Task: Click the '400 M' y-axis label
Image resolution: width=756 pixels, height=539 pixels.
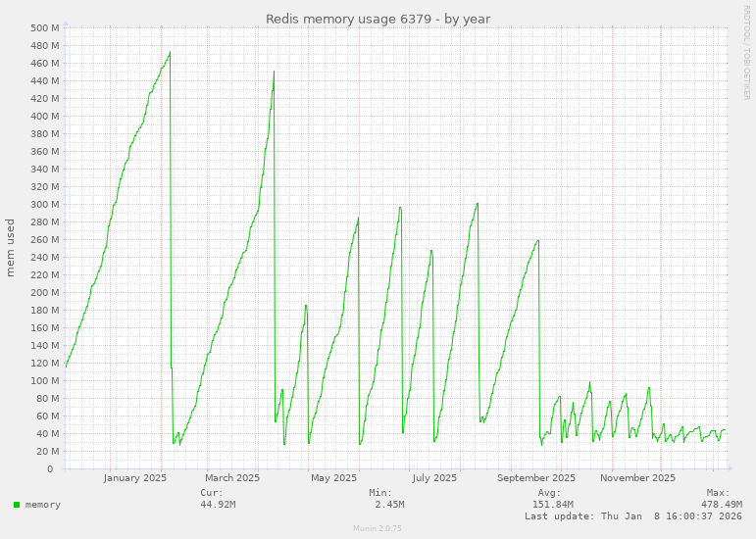Action: pos(45,116)
